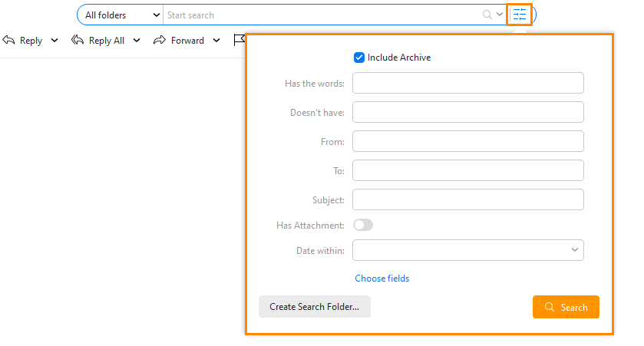Open the Forward options arrow

click(x=216, y=41)
